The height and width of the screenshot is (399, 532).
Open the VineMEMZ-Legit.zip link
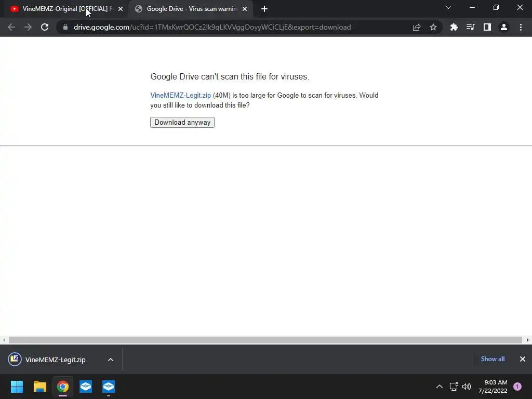click(x=180, y=96)
